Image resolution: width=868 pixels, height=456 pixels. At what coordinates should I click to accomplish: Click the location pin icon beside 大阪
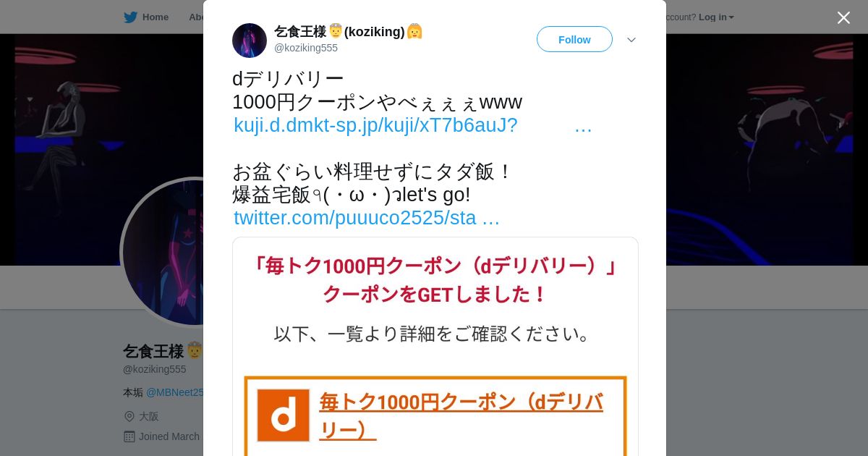pyautogui.click(x=129, y=416)
